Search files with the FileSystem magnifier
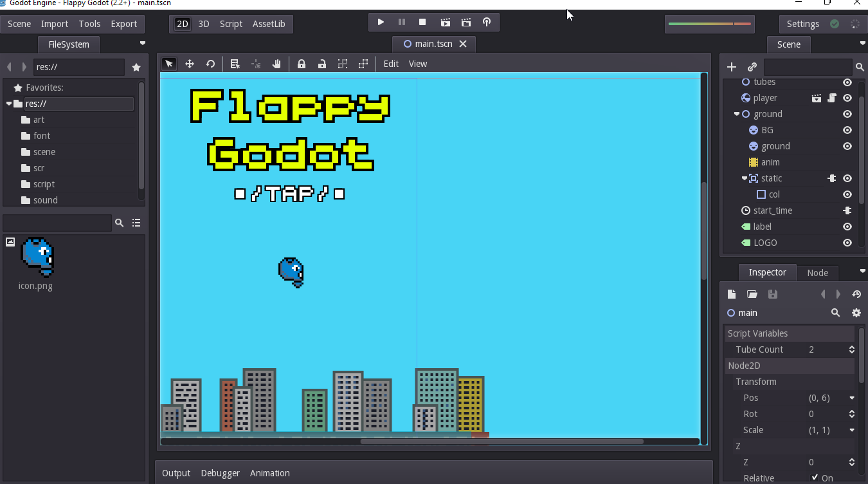 click(x=119, y=223)
